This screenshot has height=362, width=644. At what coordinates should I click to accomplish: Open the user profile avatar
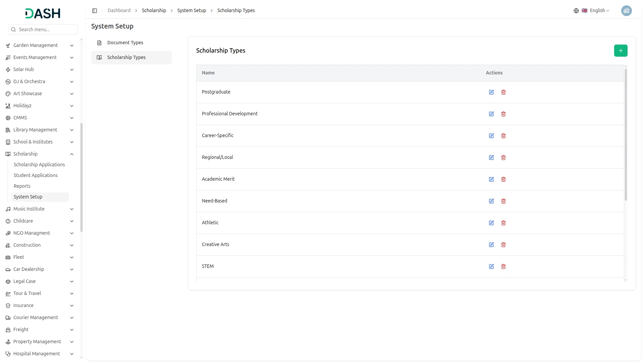coord(626,11)
